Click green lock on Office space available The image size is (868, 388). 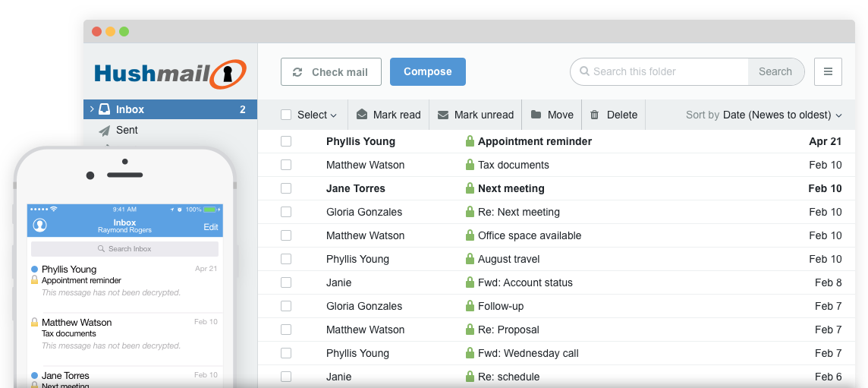(470, 235)
